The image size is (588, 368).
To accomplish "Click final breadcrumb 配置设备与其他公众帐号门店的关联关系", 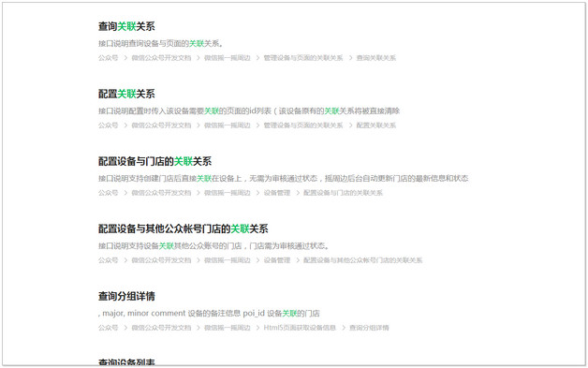I will point(362,260).
